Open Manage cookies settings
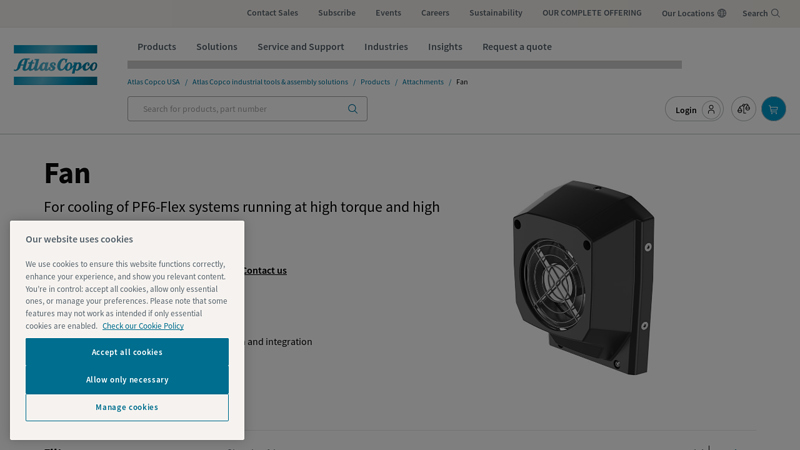800x450 pixels. click(x=127, y=407)
